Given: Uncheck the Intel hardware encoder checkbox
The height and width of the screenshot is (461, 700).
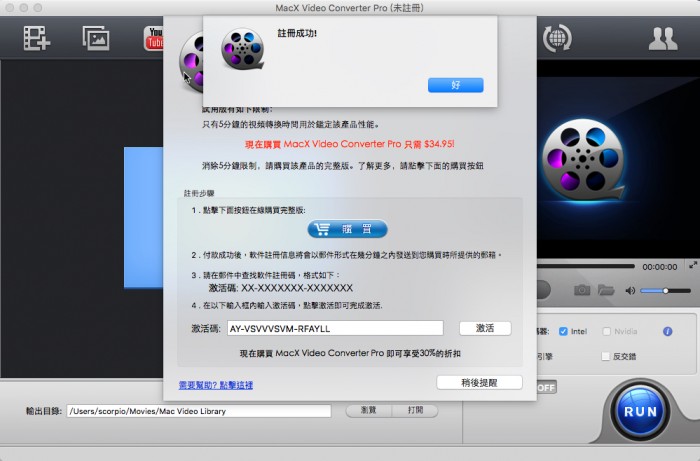Looking at the screenshot, I should [x=563, y=331].
